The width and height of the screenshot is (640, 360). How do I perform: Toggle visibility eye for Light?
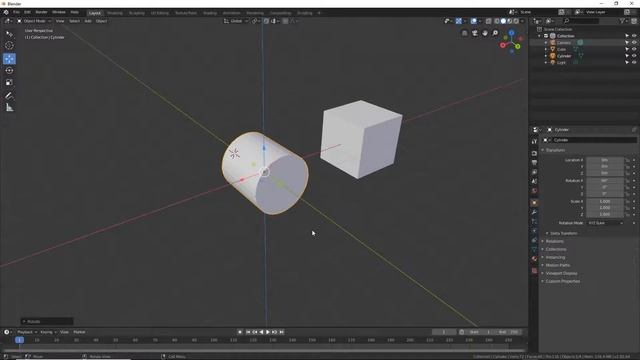click(x=634, y=62)
